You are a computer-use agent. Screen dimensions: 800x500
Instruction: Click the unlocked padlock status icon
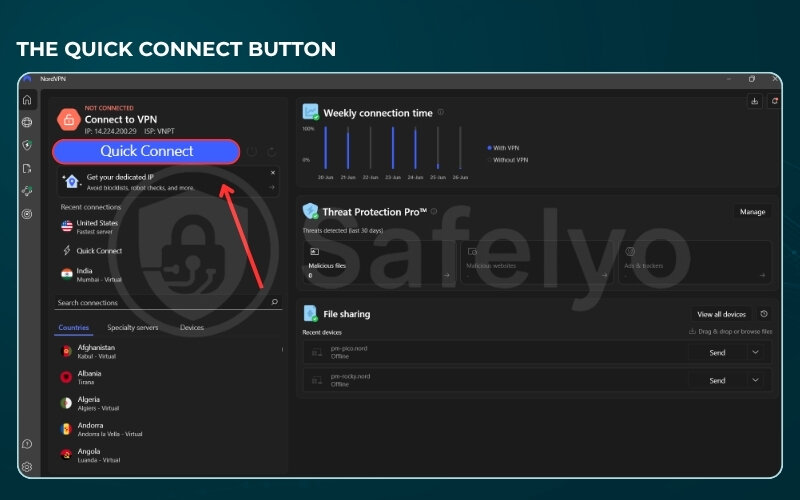click(x=68, y=120)
